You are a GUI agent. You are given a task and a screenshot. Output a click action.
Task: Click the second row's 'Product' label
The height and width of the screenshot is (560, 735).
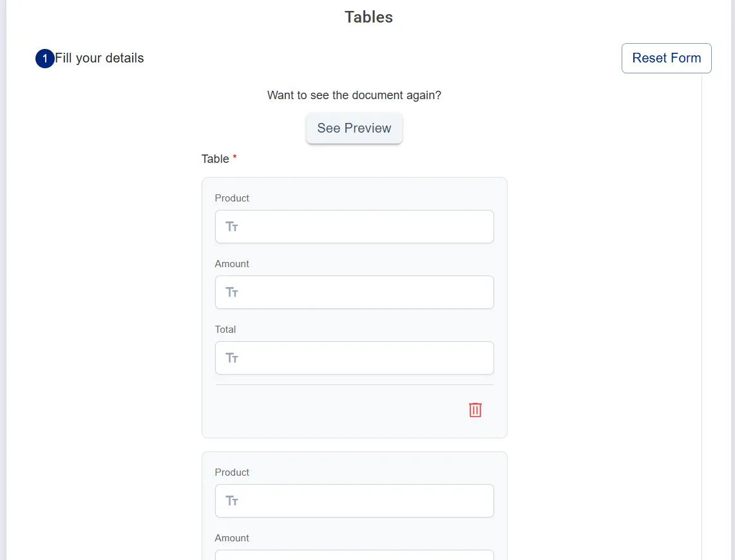point(232,472)
